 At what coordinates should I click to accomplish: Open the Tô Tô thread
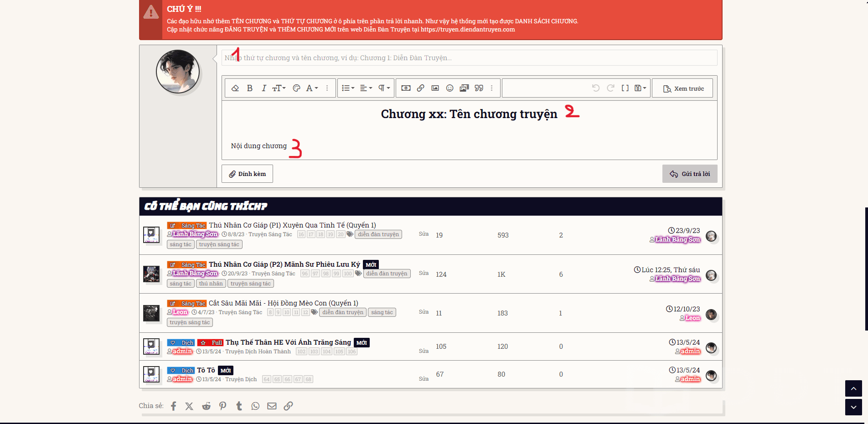point(206,370)
